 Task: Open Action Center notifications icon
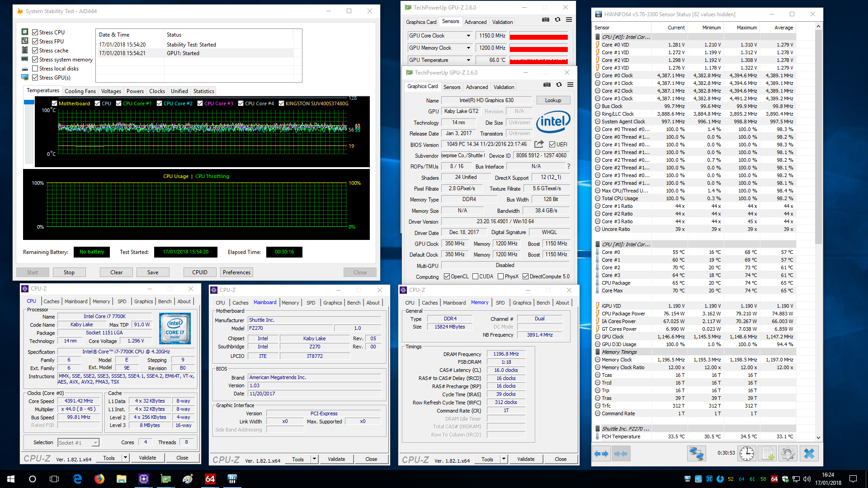coord(853,479)
